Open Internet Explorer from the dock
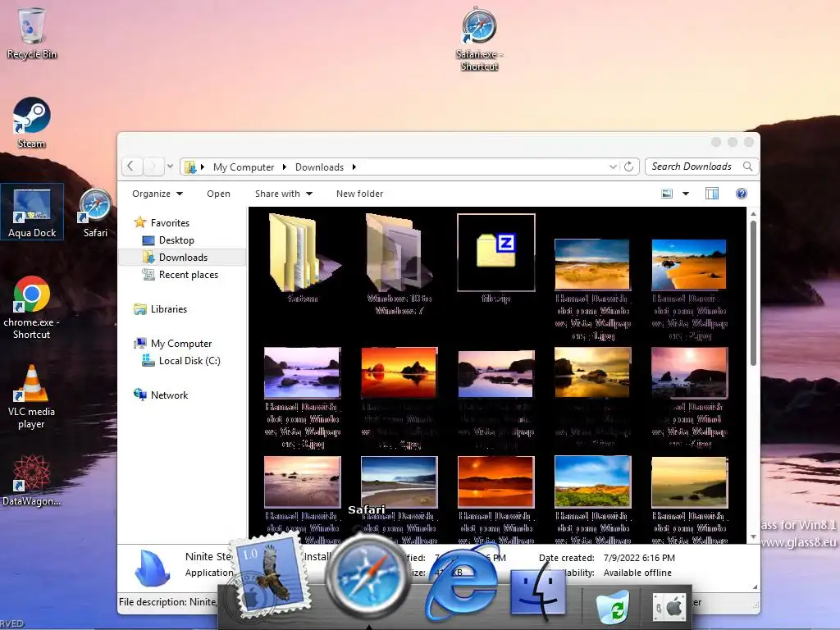Screen dimensions: 840x630 point(461,583)
